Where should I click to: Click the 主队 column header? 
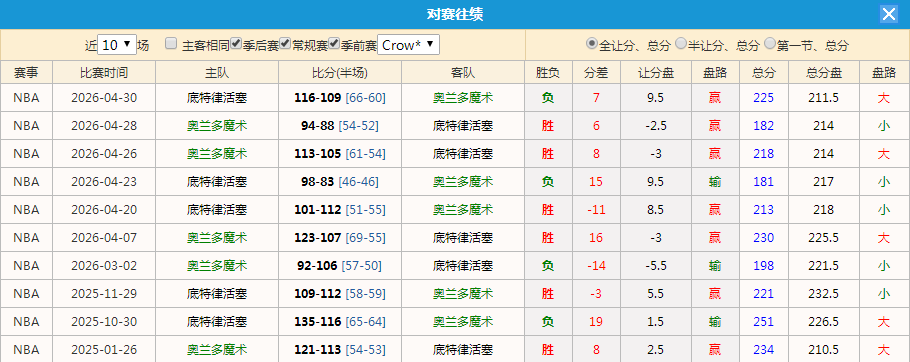click(x=217, y=73)
